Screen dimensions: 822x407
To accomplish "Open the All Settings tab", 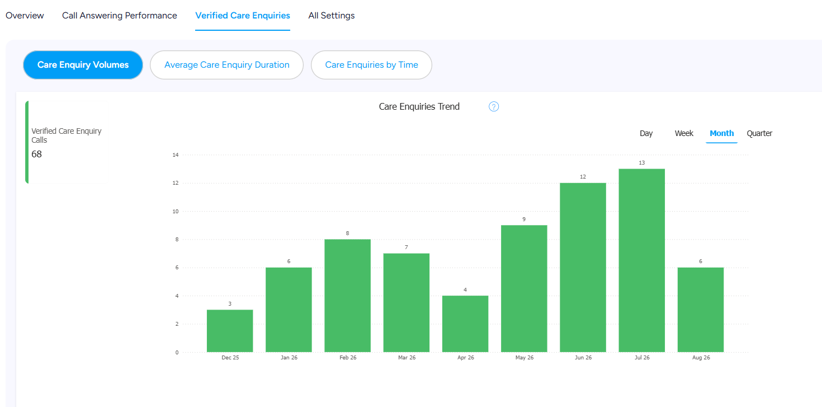I will click(x=331, y=16).
